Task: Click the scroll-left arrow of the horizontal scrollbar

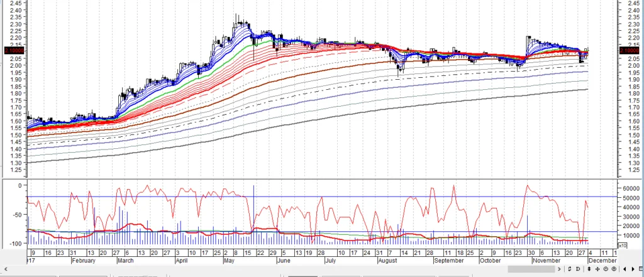Action: point(6,269)
